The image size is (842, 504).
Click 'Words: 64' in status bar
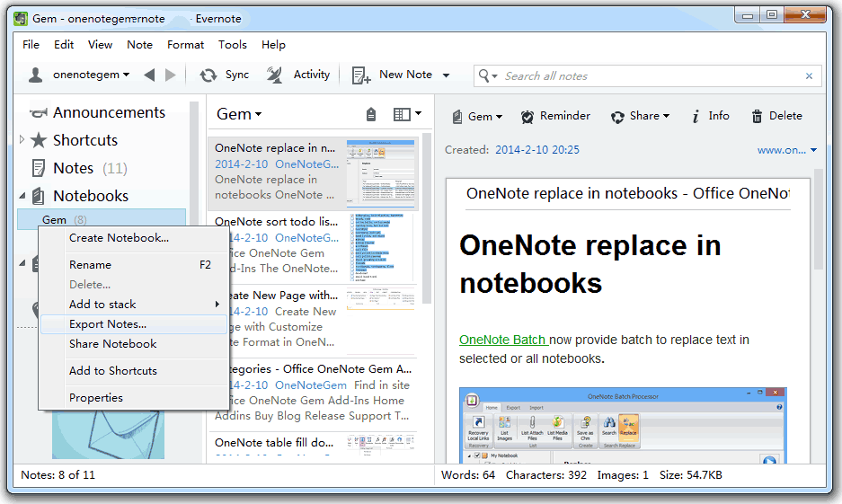467,475
